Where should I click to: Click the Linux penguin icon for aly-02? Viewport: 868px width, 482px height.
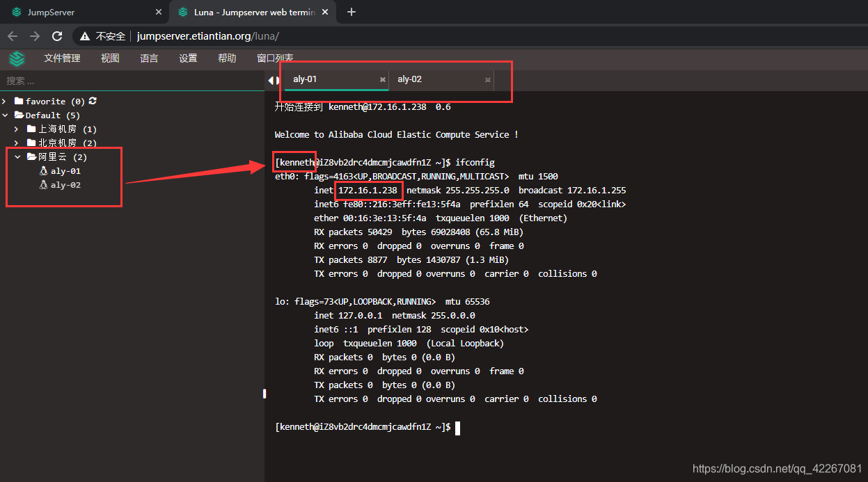43,184
